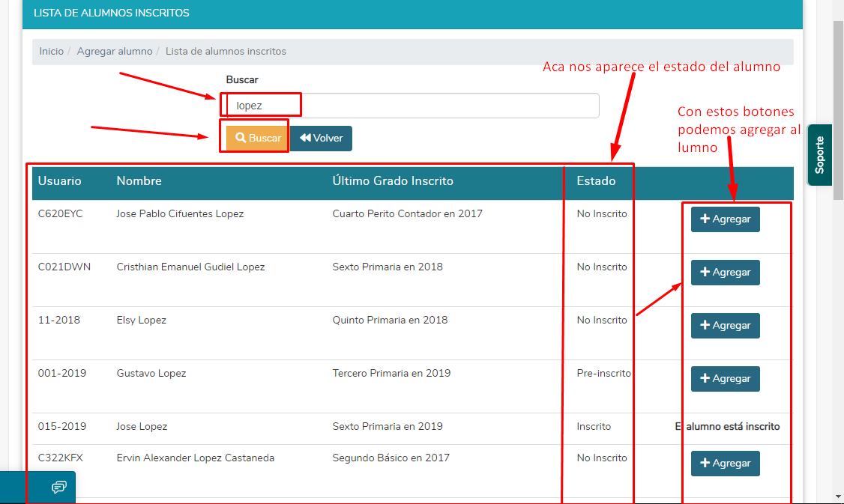Select user code C322KFX

click(60, 458)
